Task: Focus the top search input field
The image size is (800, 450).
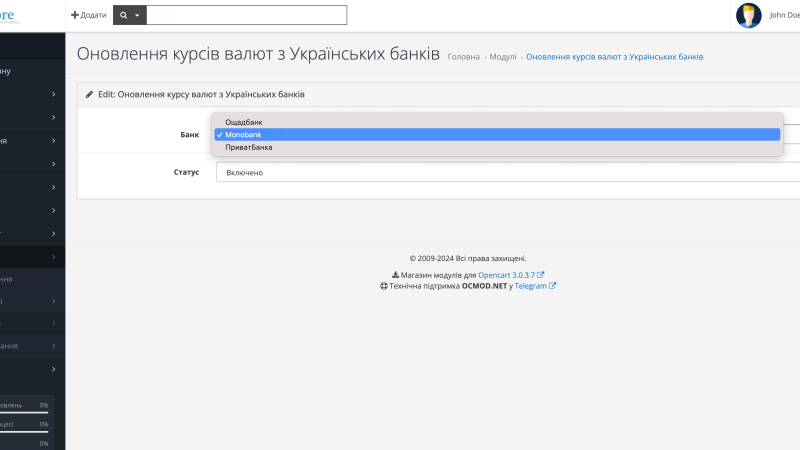Action: (x=246, y=15)
